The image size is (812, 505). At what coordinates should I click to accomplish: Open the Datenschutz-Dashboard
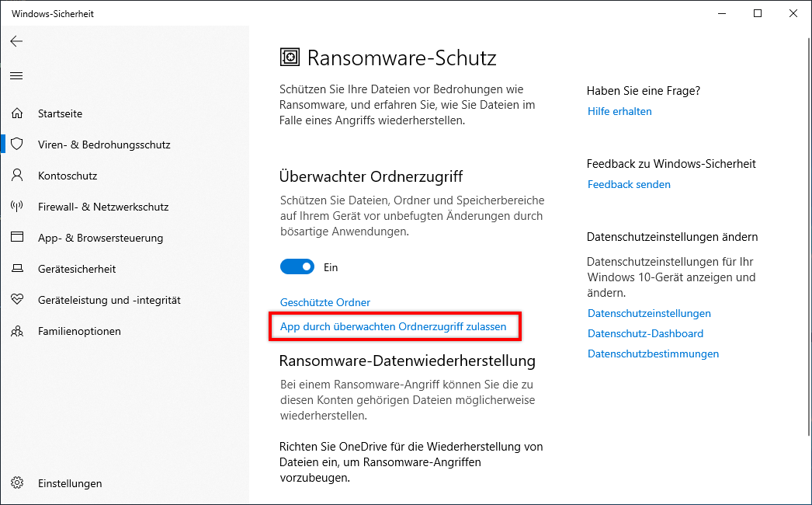645,333
